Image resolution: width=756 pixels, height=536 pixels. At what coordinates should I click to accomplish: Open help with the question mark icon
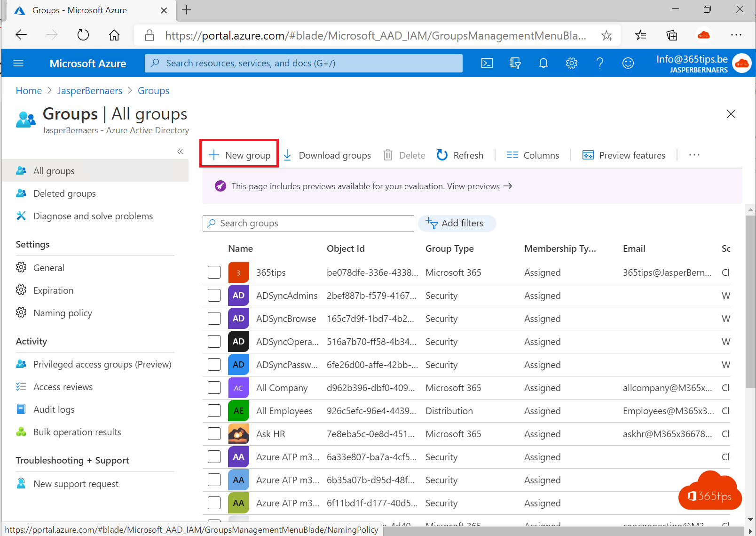coord(600,63)
